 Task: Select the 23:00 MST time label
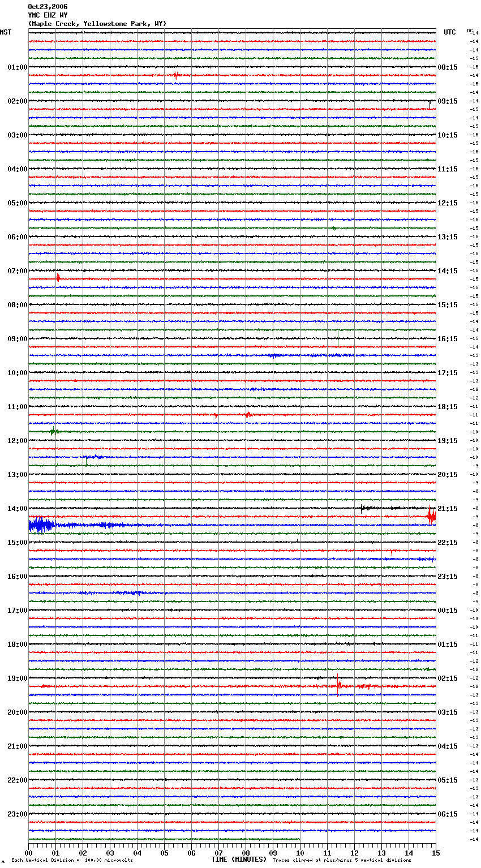(18, 814)
